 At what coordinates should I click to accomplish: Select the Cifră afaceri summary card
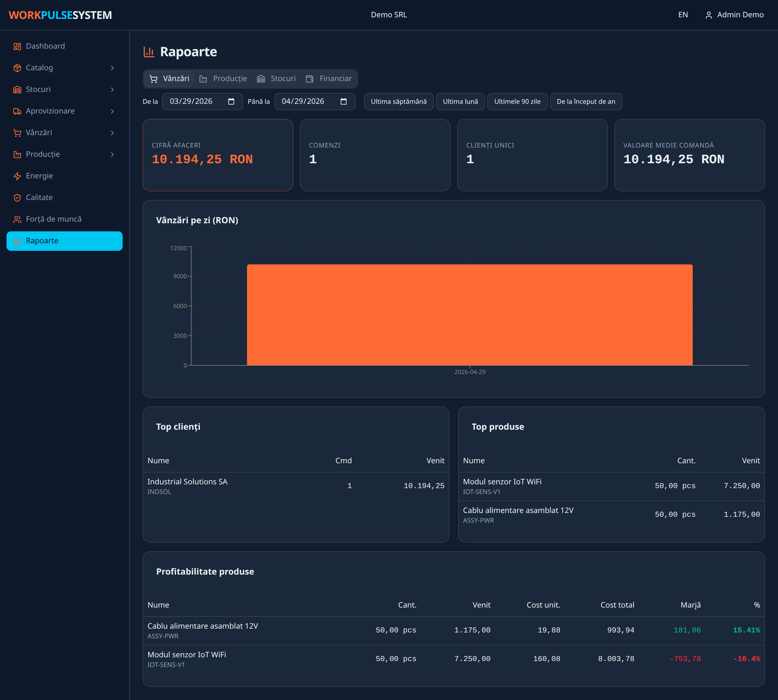[x=218, y=155]
